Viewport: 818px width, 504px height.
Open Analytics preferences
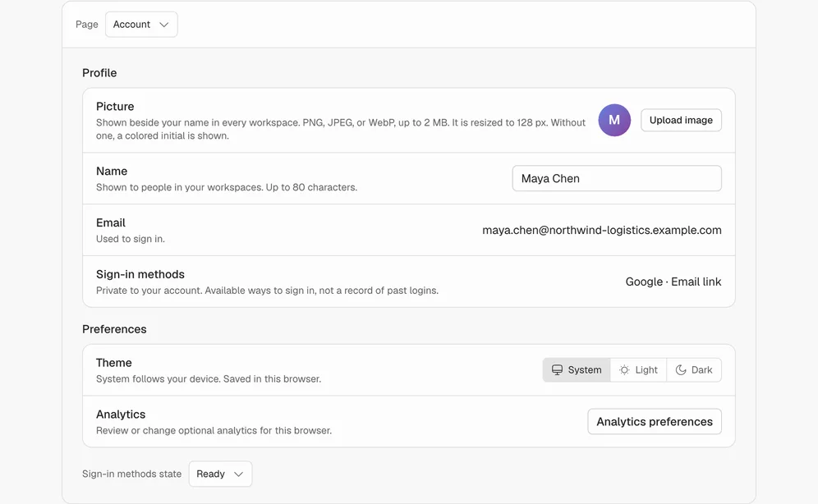655,421
